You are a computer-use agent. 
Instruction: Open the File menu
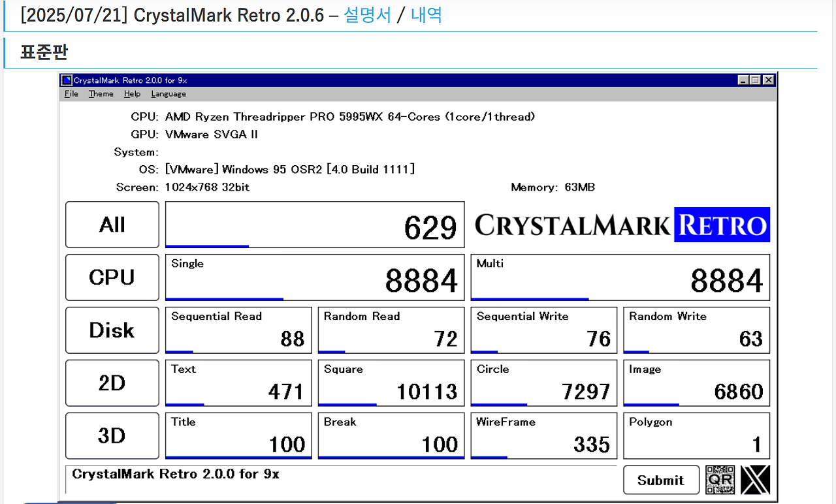[71, 94]
